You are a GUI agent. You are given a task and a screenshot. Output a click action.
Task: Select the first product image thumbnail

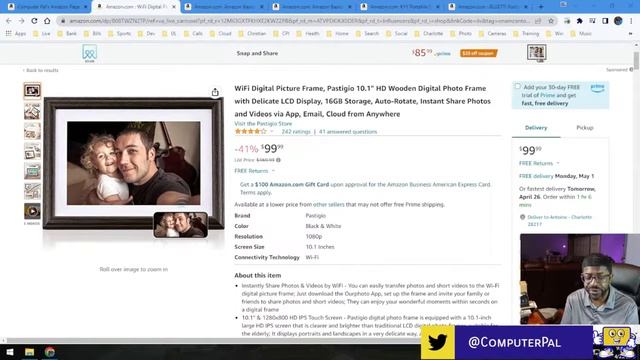32,91
